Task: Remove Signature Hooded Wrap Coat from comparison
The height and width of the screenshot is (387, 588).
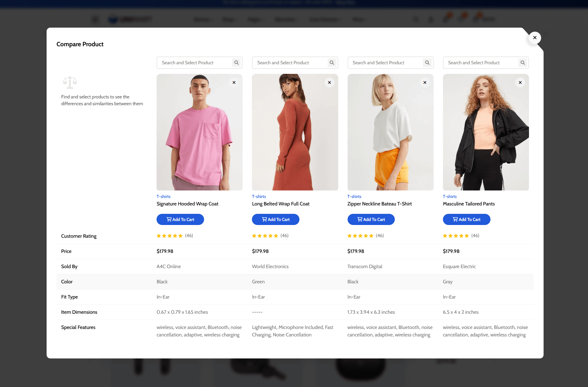Action: tap(234, 83)
